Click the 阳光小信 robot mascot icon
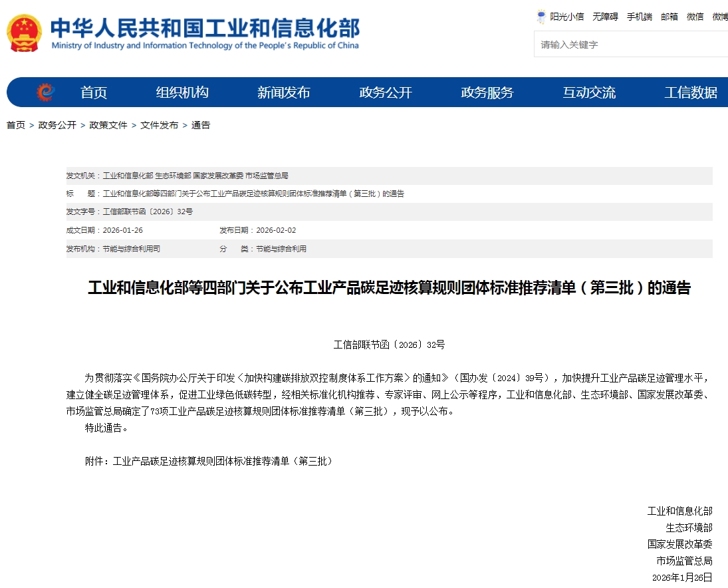Screen dimensions: 728x588 [x=541, y=17]
